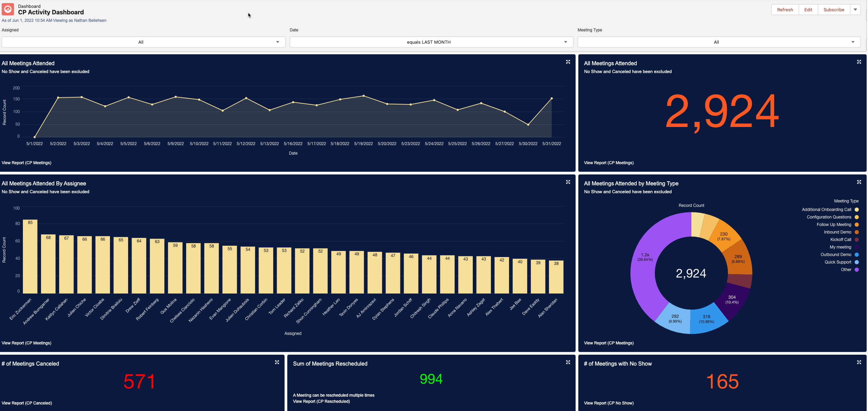This screenshot has width=868, height=411.
Task: Expand the Meetings Canceled widget
Action: point(277,362)
